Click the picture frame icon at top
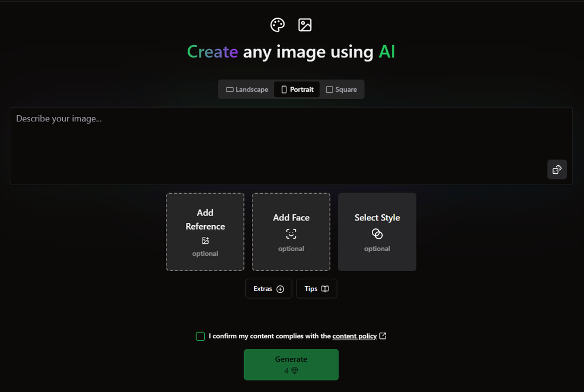Image resolution: width=584 pixels, height=392 pixels. (x=305, y=25)
